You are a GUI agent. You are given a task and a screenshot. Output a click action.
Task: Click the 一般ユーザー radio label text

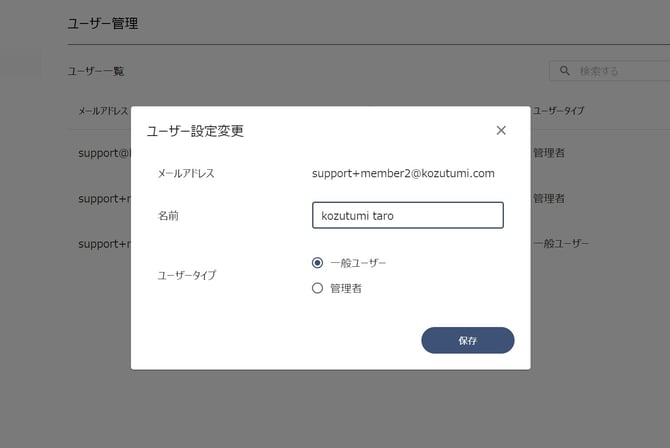(358, 263)
